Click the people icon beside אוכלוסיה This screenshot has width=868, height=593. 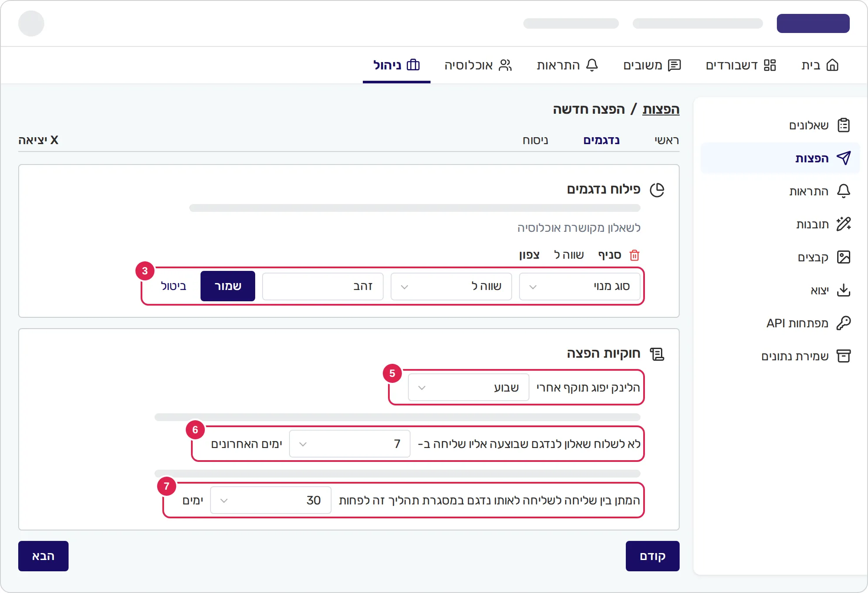[x=505, y=65]
